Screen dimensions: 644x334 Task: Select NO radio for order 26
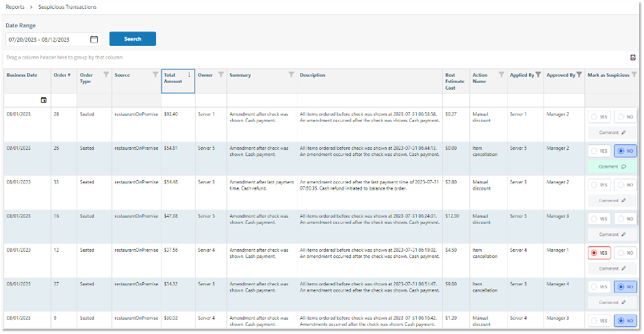[x=626, y=151]
